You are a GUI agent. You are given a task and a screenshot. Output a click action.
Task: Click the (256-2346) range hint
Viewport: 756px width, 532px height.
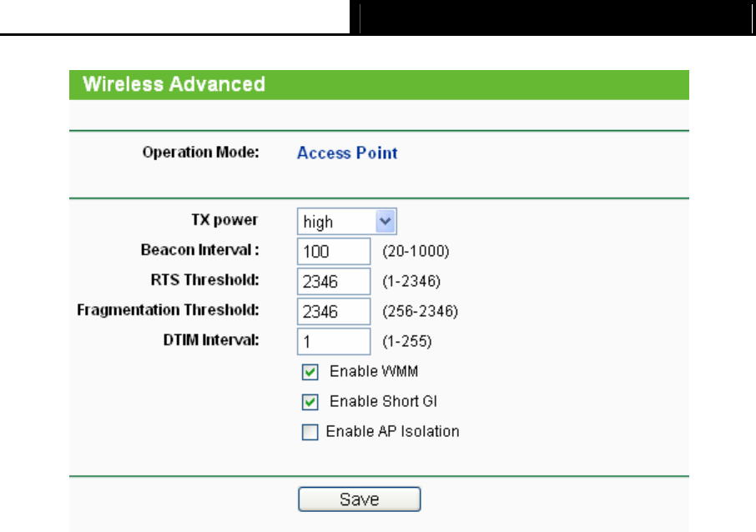click(420, 311)
